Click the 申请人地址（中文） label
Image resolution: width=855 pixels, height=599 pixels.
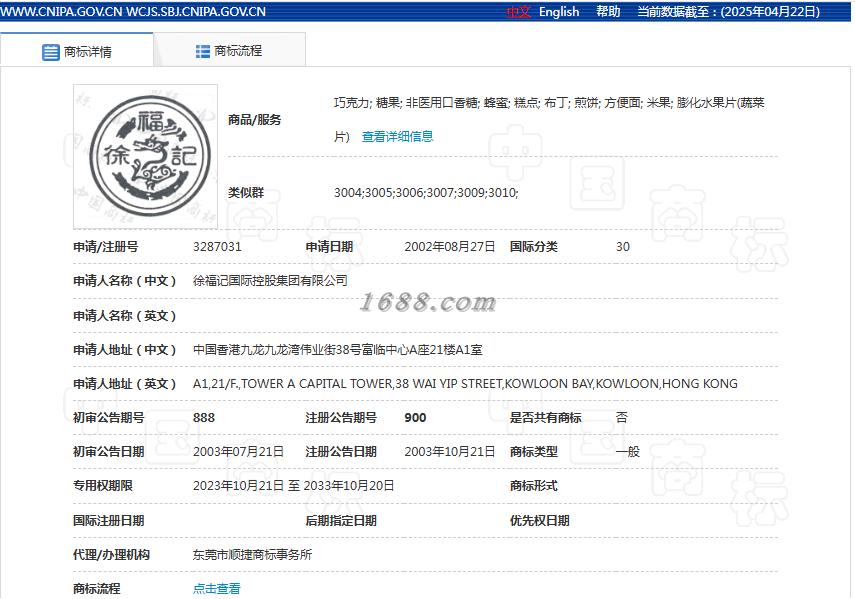(125, 349)
